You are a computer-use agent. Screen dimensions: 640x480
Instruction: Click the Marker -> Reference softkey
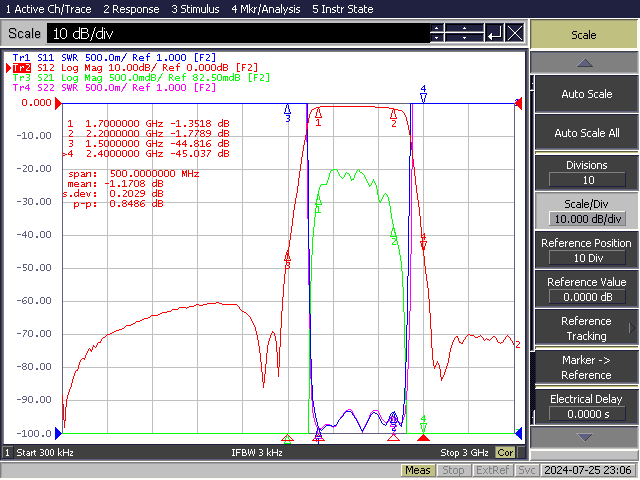[x=586, y=367]
